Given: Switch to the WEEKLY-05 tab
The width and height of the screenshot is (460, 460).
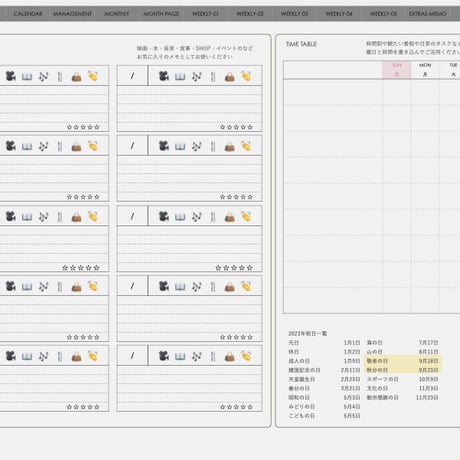Looking at the screenshot, I should tap(383, 14).
